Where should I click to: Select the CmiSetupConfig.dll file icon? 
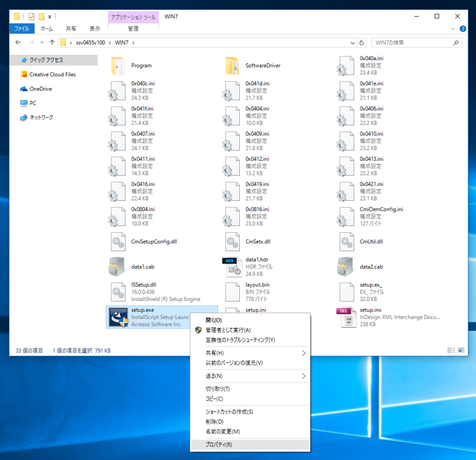point(118,242)
